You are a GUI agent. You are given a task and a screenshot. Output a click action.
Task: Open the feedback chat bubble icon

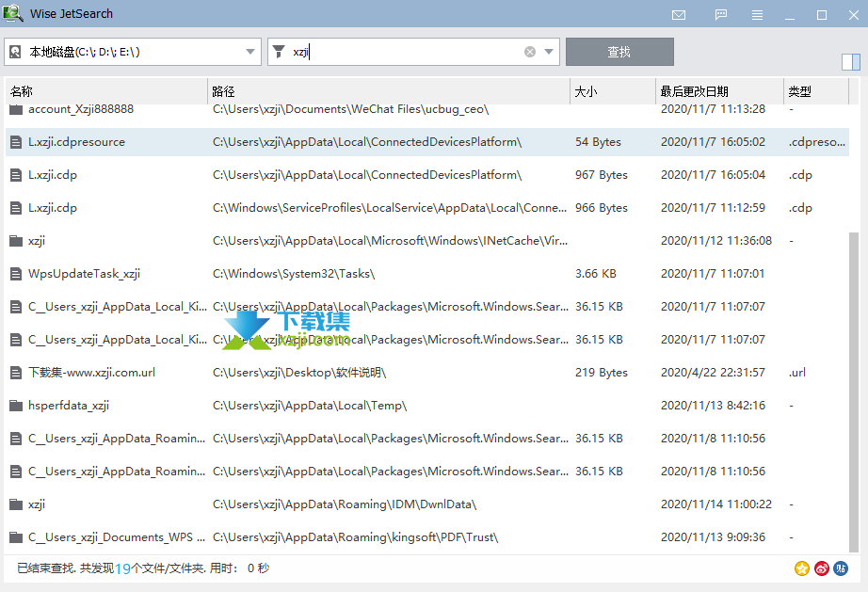point(721,15)
